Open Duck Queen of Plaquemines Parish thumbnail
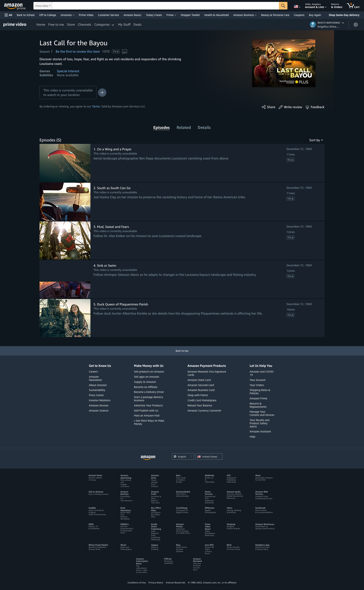The image size is (364, 590). tap(65, 318)
